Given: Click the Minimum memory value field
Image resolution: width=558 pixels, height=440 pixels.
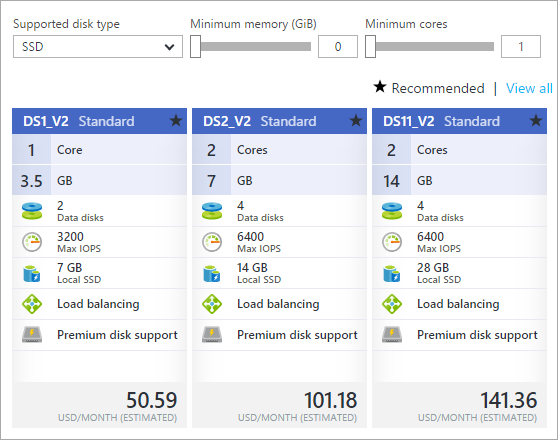Looking at the screenshot, I should pos(338,46).
